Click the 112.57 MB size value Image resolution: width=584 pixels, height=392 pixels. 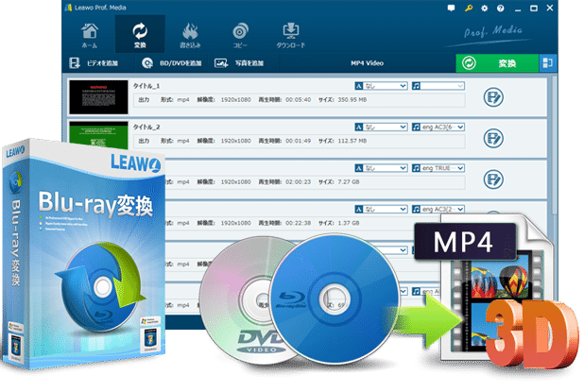[x=352, y=141]
